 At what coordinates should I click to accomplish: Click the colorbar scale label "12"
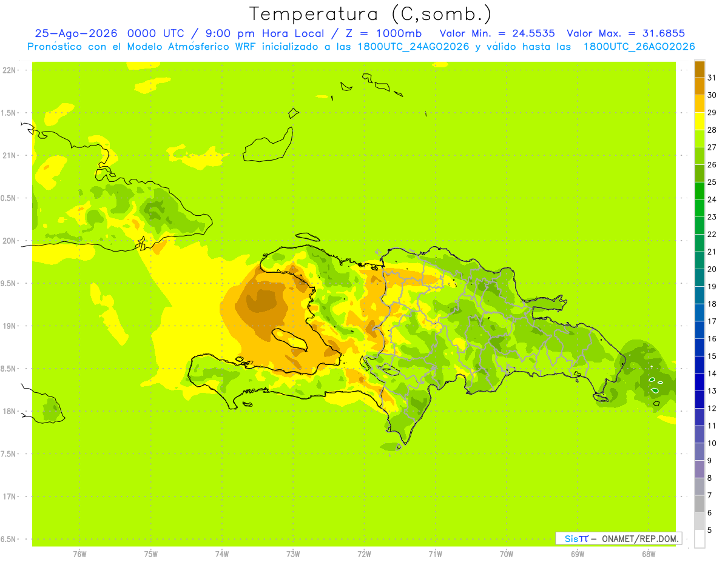(x=712, y=409)
